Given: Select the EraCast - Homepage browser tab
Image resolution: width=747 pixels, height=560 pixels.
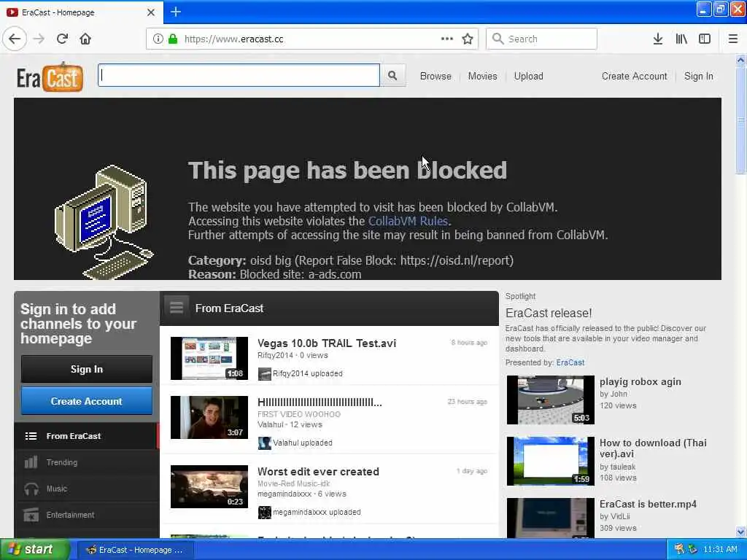Looking at the screenshot, I should coord(82,12).
